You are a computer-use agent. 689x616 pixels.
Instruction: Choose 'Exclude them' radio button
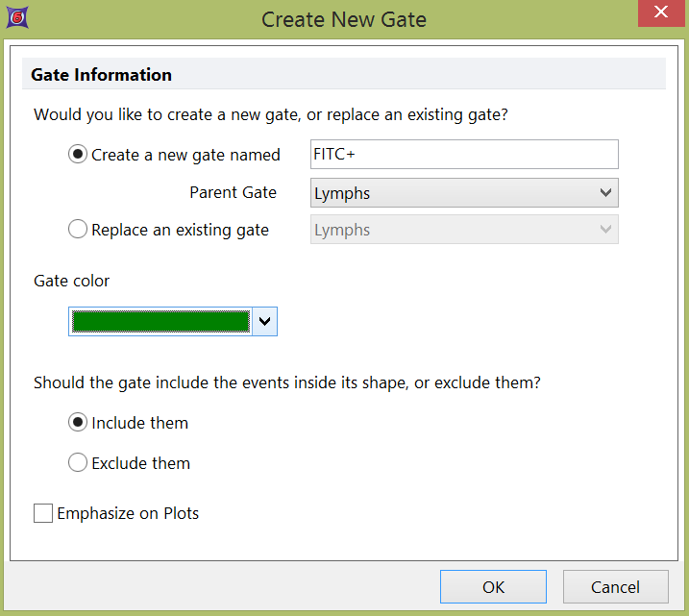[x=78, y=463]
